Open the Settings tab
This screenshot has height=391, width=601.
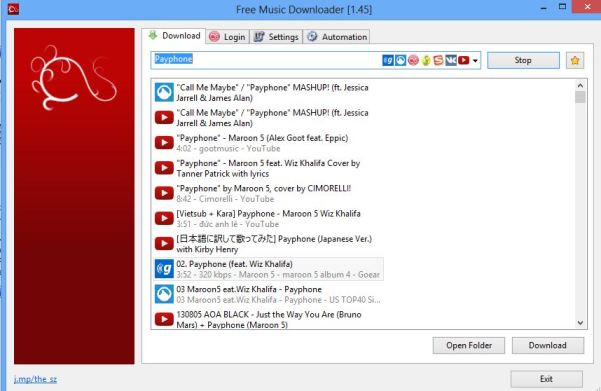[276, 37]
